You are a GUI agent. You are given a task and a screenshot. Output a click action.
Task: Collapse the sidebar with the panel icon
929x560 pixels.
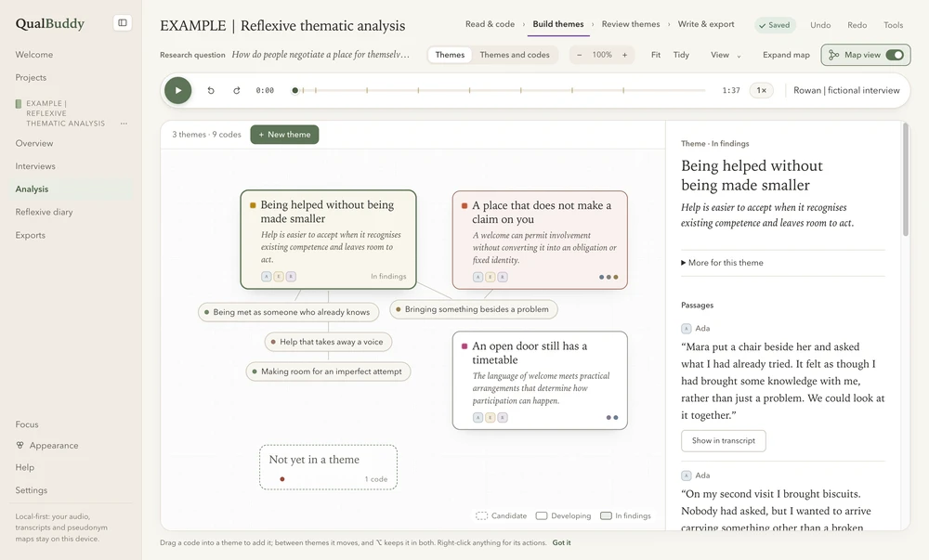coord(122,22)
